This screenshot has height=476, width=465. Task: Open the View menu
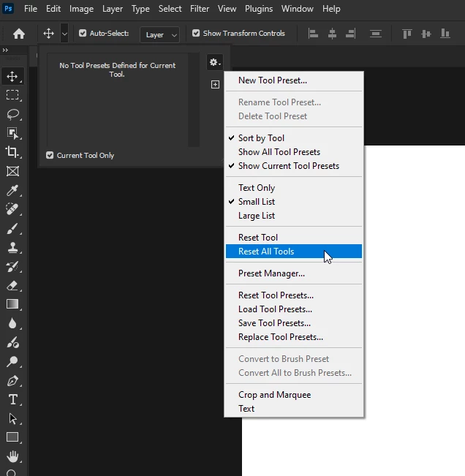(x=227, y=9)
